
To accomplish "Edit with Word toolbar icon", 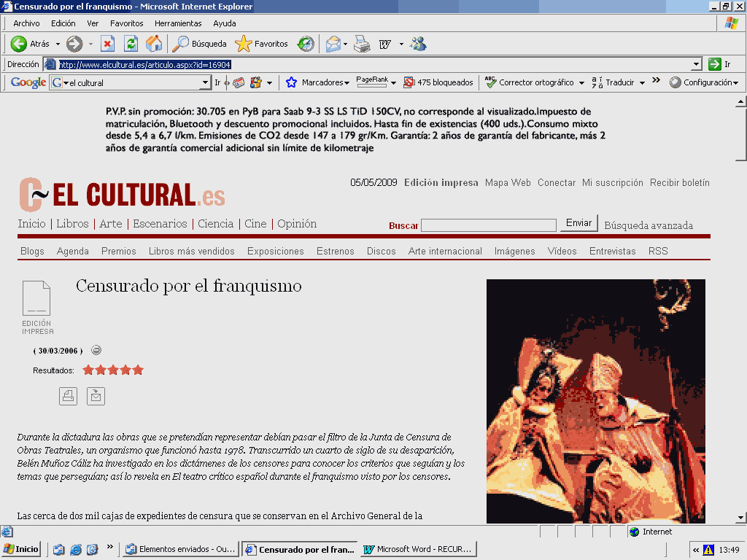I will point(385,44).
